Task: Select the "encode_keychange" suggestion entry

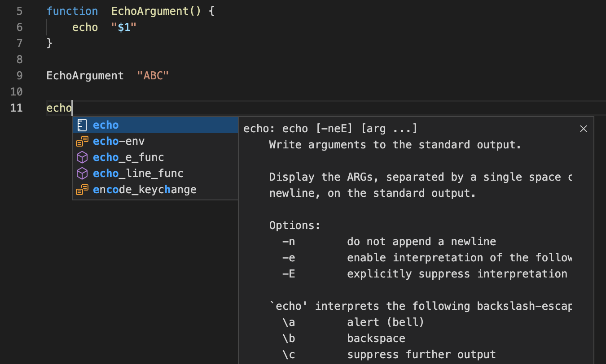Action: point(145,189)
